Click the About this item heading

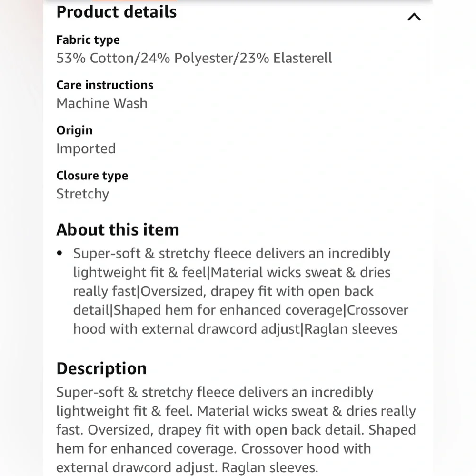[x=118, y=229]
